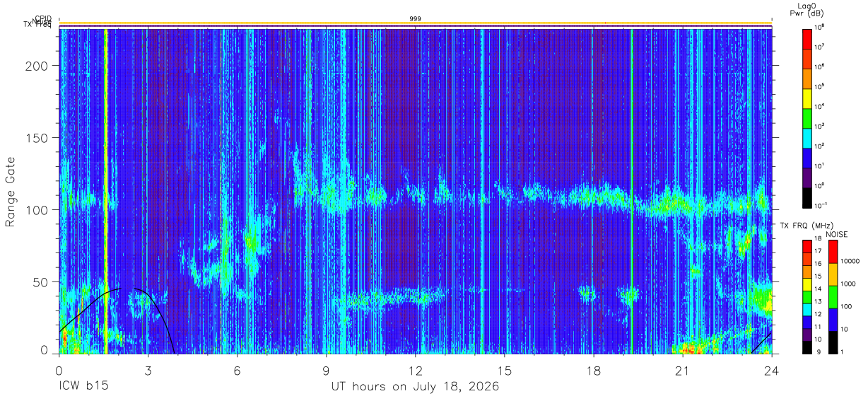Select the black bottom segment of Lag0 Pwr colorbar

click(x=807, y=197)
